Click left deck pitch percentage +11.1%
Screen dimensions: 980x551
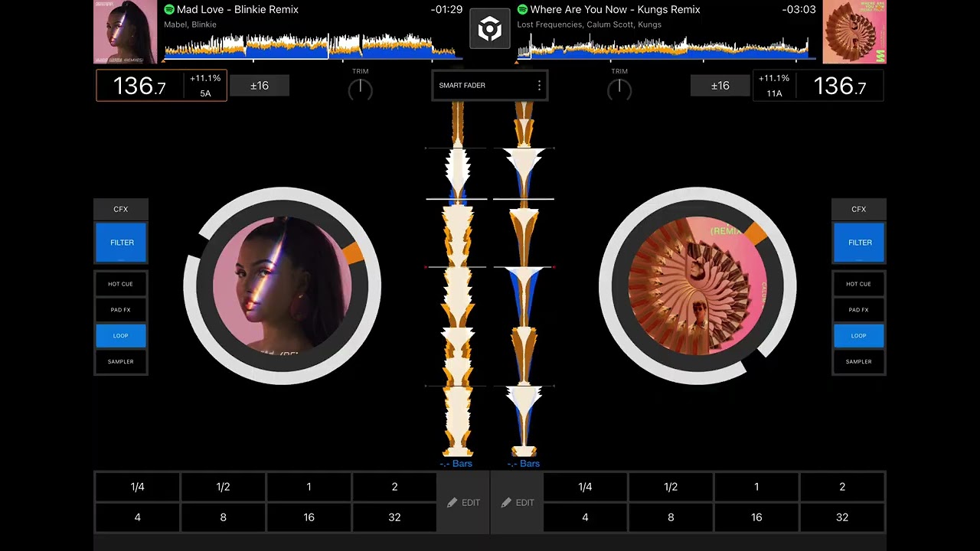point(205,78)
